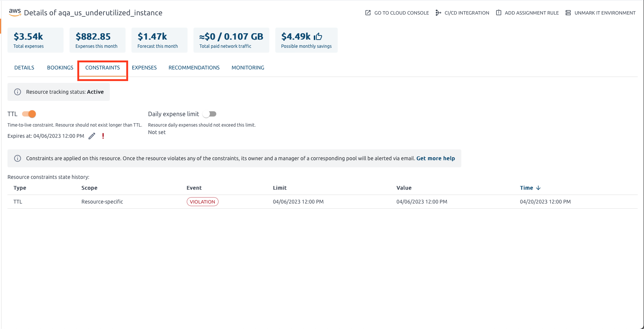Open the Details tab
644x329 pixels.
click(24, 68)
